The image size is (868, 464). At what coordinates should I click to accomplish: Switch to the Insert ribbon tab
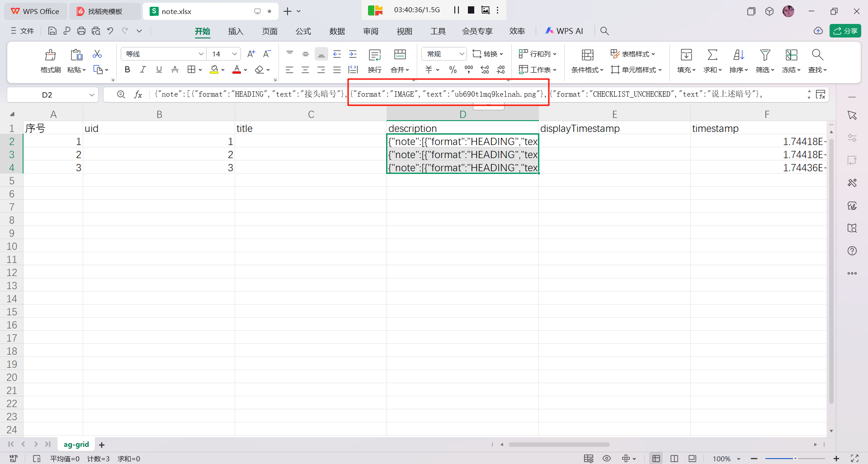[x=236, y=31]
